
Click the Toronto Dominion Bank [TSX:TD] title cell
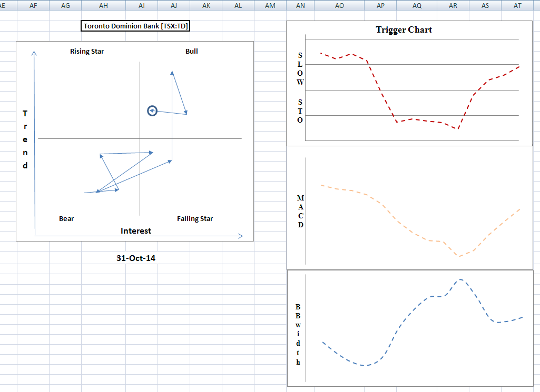click(135, 26)
